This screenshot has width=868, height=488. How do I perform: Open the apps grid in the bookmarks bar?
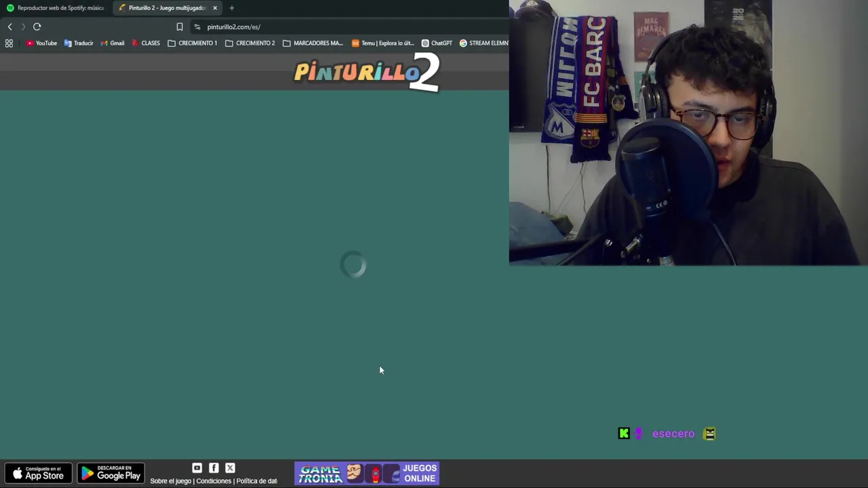coord(9,43)
